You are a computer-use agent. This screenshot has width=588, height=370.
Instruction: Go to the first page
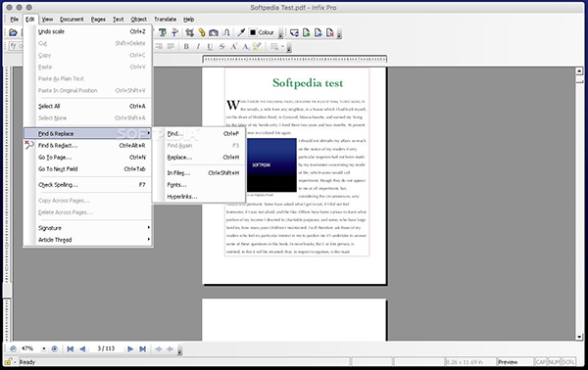pos(71,349)
